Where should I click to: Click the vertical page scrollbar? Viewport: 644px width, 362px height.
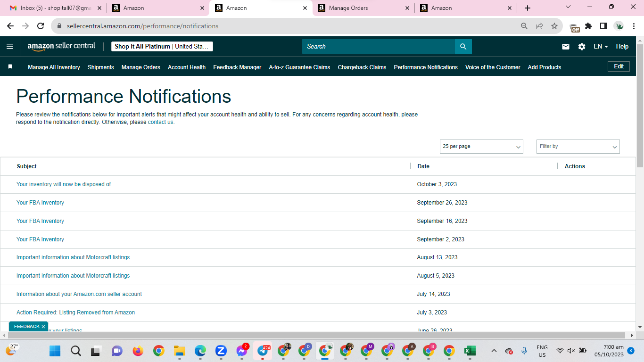(x=640, y=106)
